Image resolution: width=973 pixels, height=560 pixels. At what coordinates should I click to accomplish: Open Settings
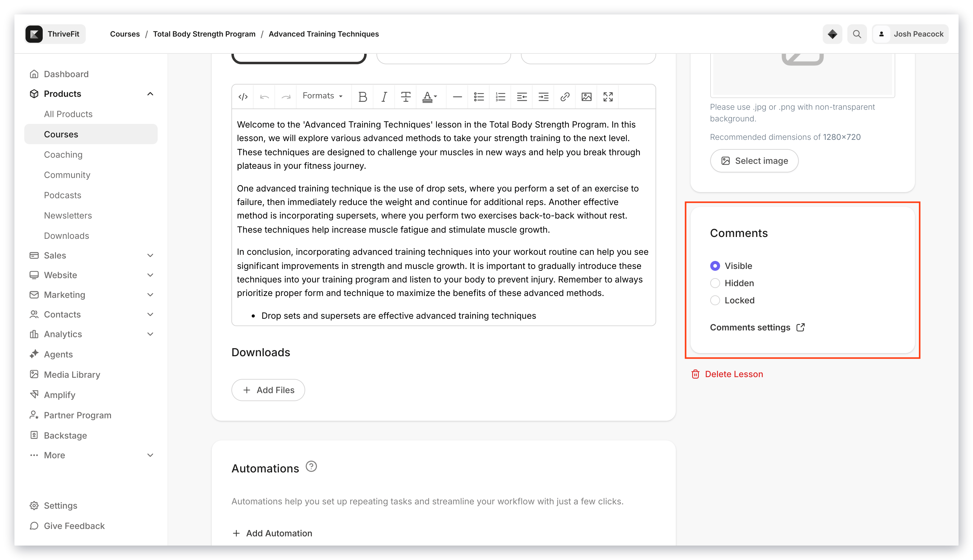click(91, 505)
